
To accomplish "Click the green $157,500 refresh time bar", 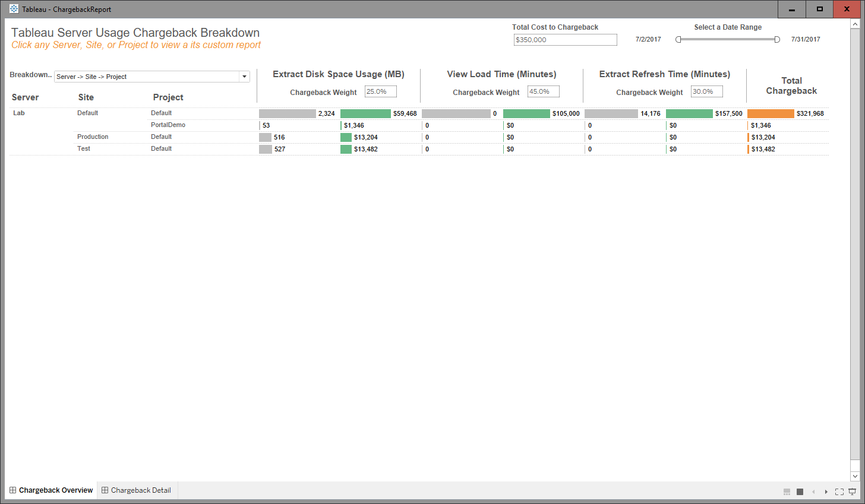I will click(x=689, y=113).
